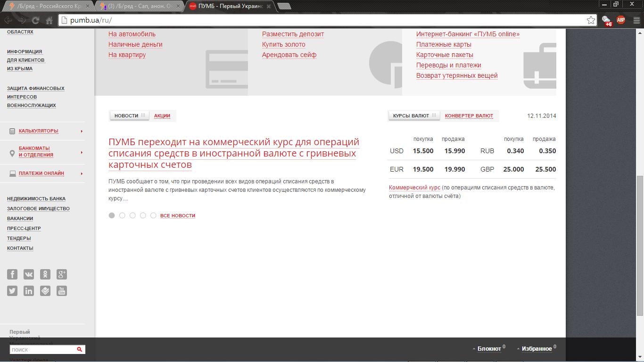Image resolution: width=644 pixels, height=362 pixels.
Task: Reload the page with the refresh icon
Action: click(x=35, y=20)
